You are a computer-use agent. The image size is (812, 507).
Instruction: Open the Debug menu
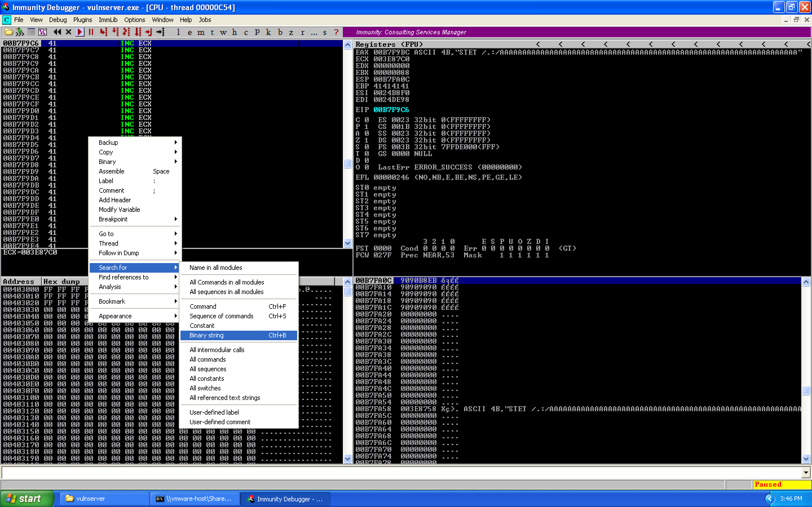click(58, 20)
